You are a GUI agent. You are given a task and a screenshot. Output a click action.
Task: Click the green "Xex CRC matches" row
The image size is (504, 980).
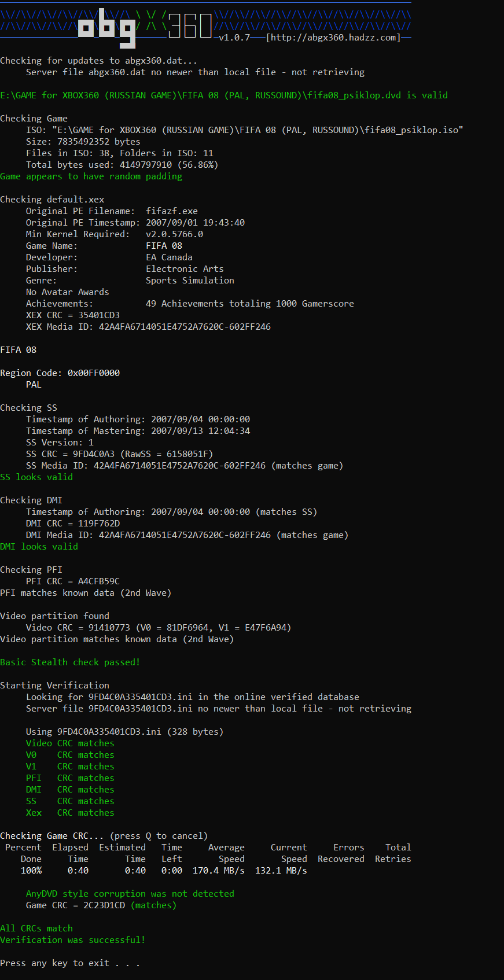click(x=70, y=813)
